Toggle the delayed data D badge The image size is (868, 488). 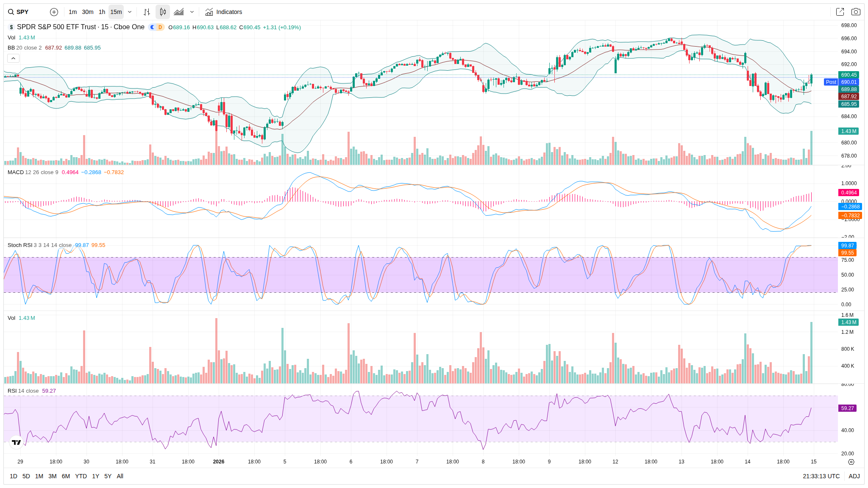tap(160, 27)
